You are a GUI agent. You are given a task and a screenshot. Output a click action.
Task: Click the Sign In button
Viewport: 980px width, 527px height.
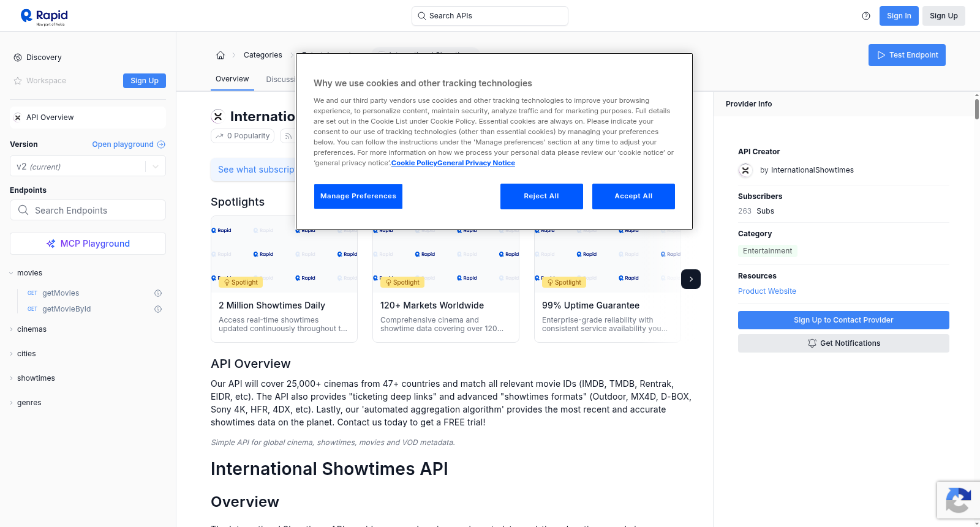[899, 16]
